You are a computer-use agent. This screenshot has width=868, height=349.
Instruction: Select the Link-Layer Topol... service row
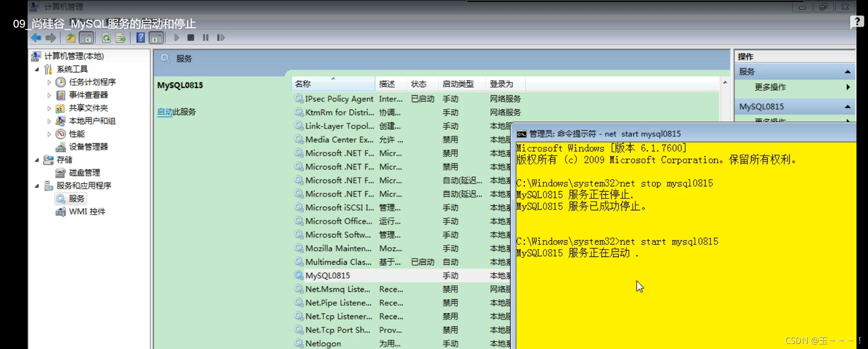tap(402, 126)
